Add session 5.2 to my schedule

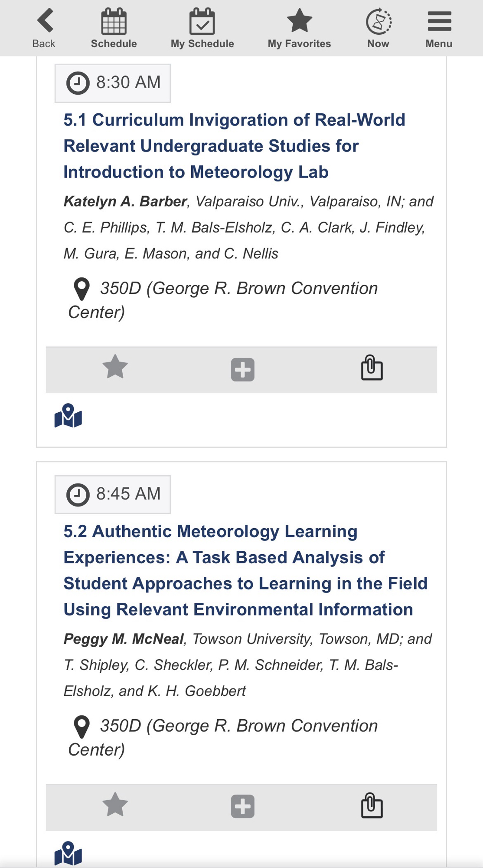(242, 807)
